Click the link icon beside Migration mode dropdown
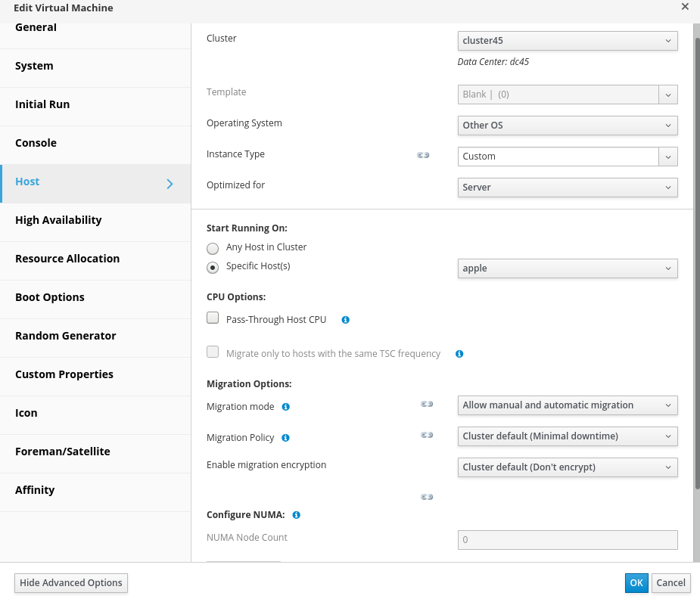The height and width of the screenshot is (602, 700). 427,405
